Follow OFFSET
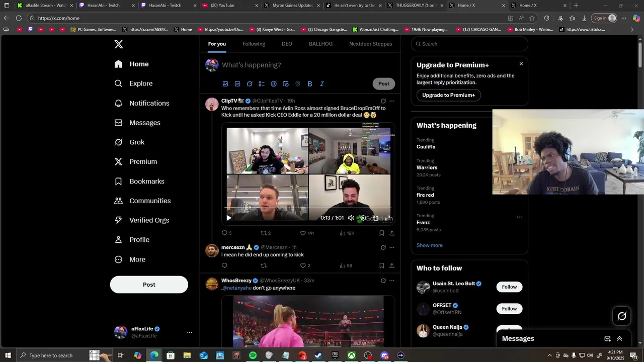Image resolution: width=644 pixels, height=362 pixels. tap(509, 309)
